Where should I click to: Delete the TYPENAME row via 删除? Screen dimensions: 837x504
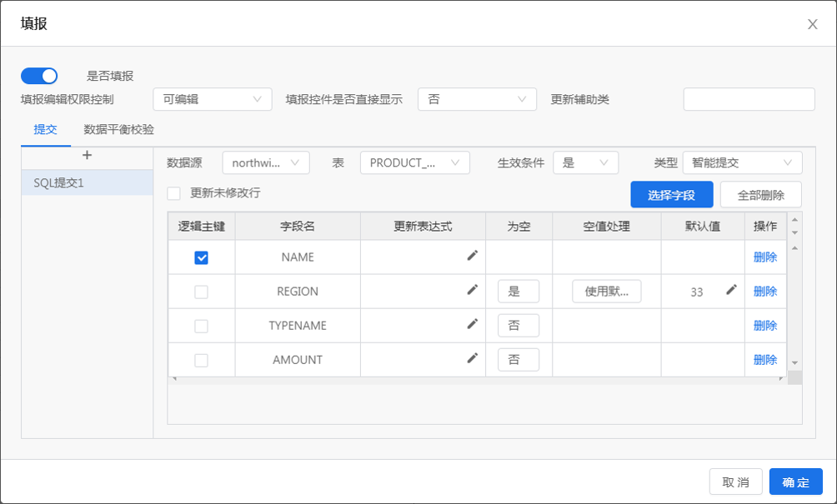click(x=765, y=326)
